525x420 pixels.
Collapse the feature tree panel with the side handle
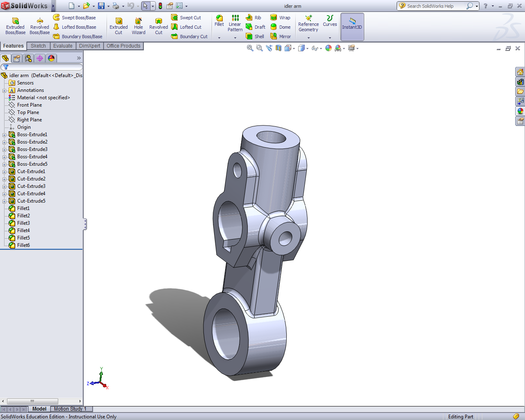coord(85,224)
